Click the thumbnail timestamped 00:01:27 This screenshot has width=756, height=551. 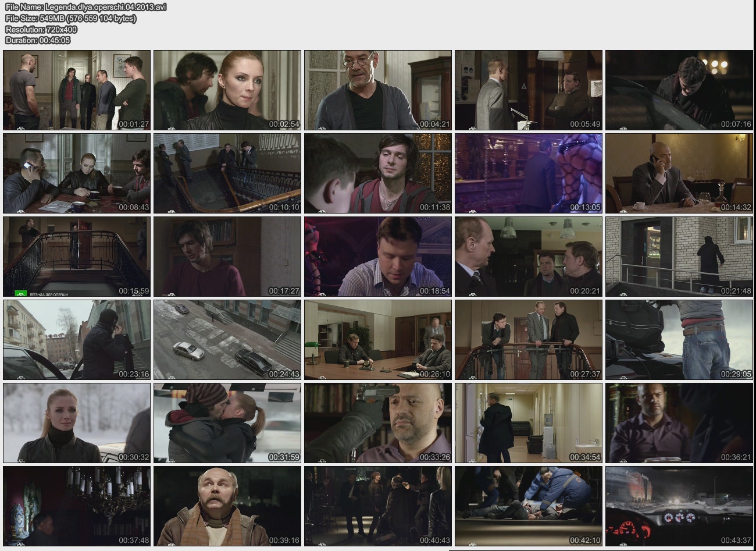[x=77, y=90]
